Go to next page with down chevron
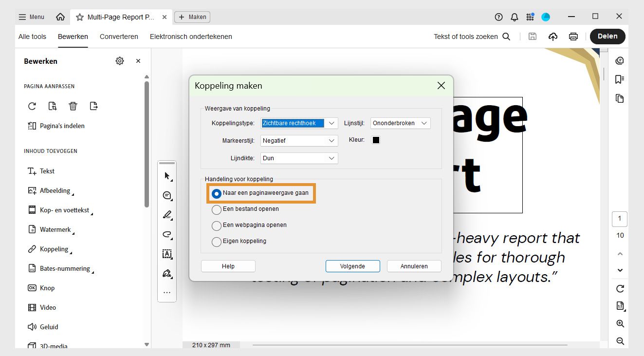 pyautogui.click(x=620, y=270)
